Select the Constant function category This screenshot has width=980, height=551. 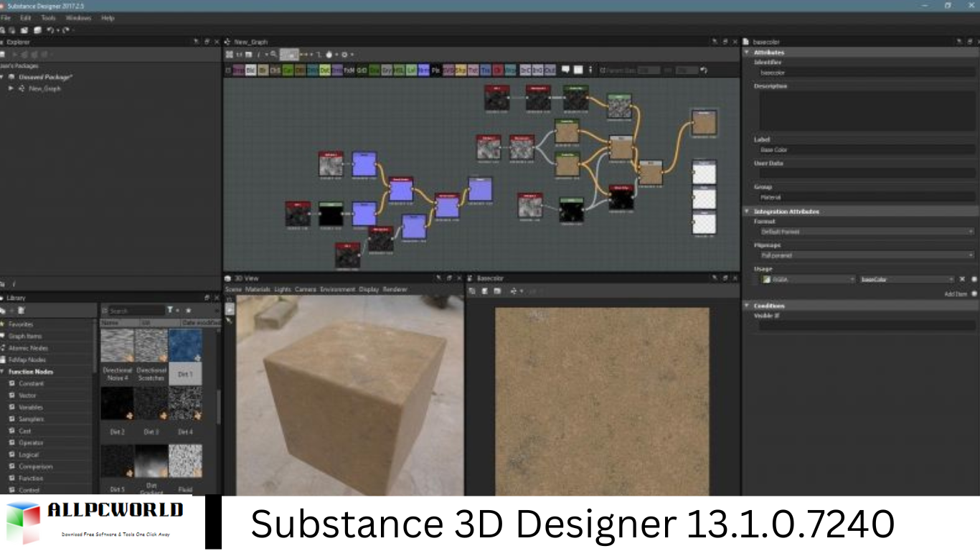[31, 384]
